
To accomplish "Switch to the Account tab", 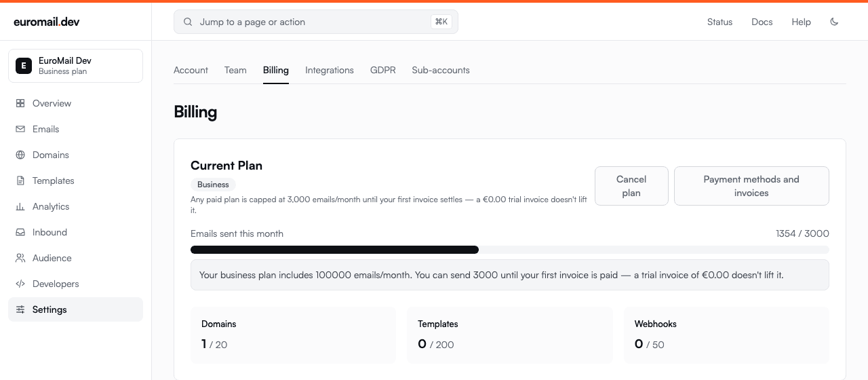I will 191,70.
